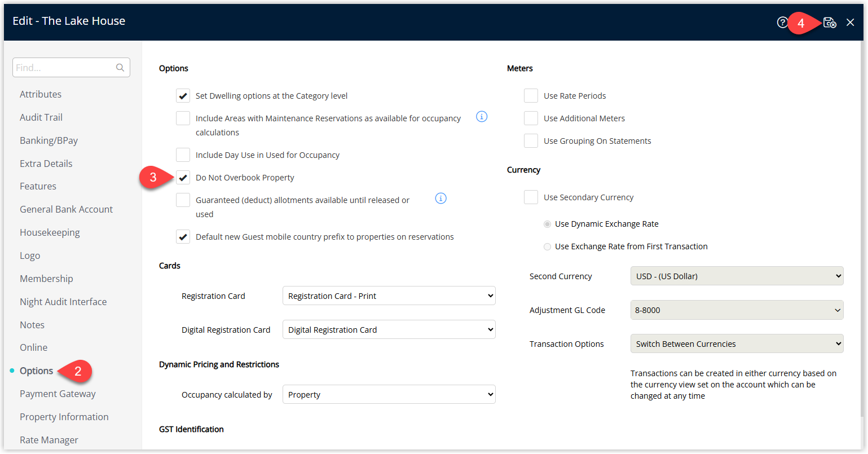This screenshot has width=868, height=454.
Task: Click the search magnifier icon in Find box
Action: 120,68
